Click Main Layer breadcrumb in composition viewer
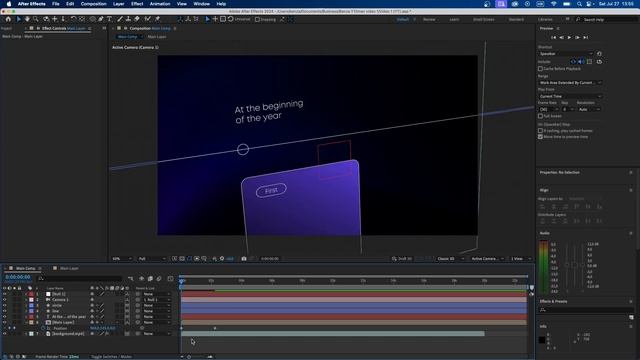 (x=157, y=37)
